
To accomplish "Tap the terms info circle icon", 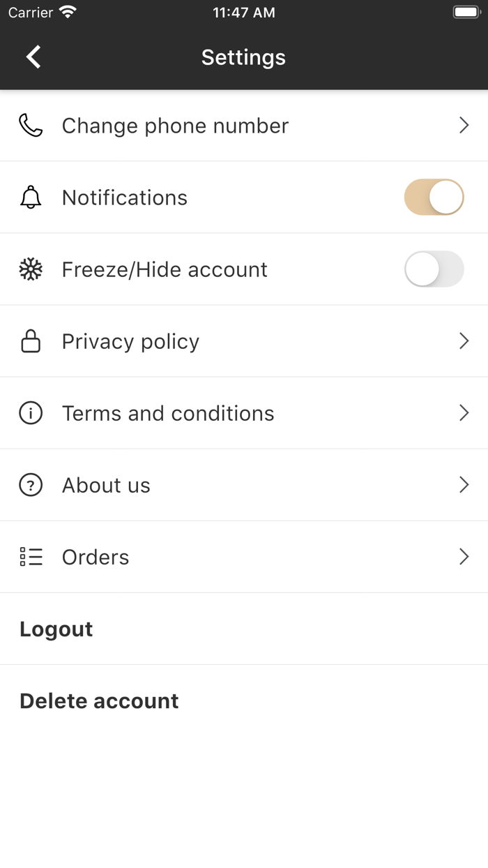I will (x=31, y=413).
